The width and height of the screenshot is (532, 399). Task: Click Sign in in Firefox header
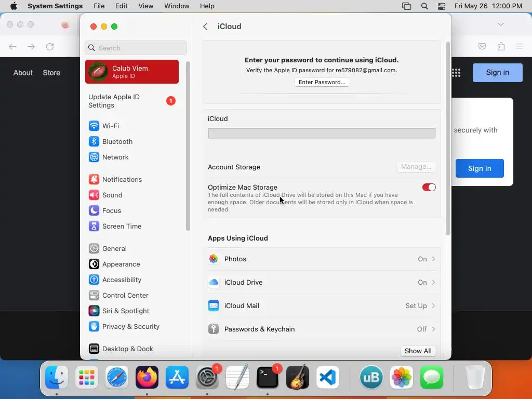[x=497, y=73]
